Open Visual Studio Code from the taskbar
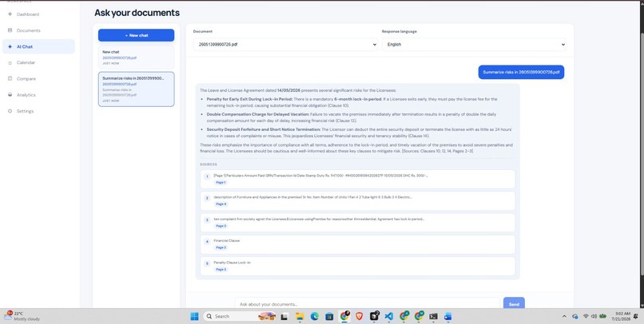644x324 pixels. [389, 316]
